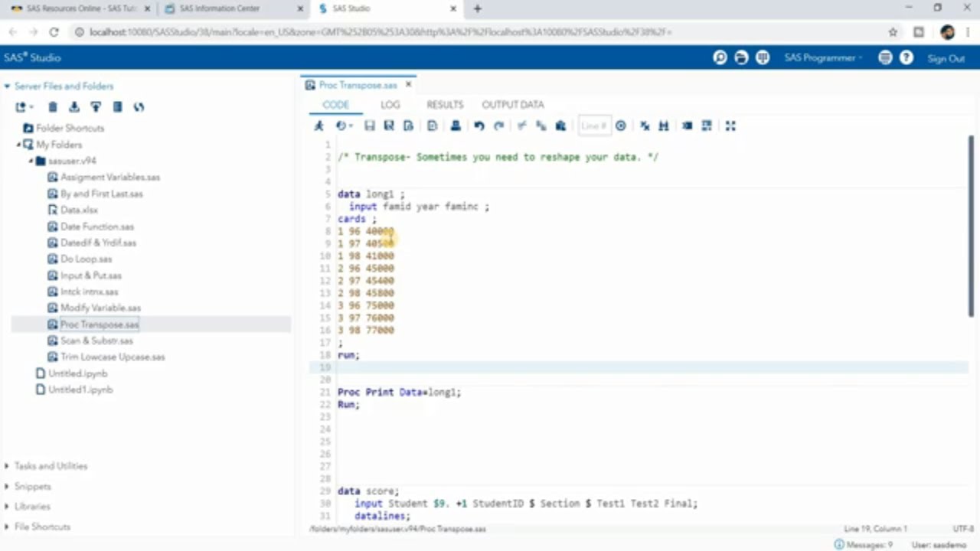Open Do Loop.sas file

86,259
